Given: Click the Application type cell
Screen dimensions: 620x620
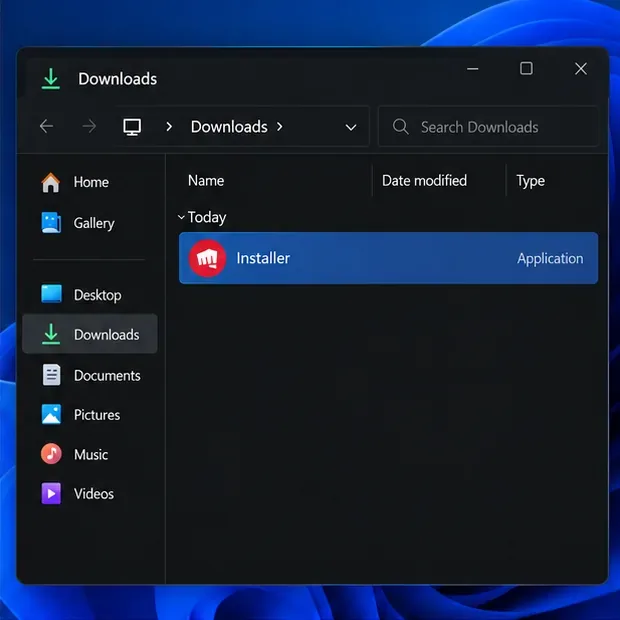Looking at the screenshot, I should (x=550, y=259).
